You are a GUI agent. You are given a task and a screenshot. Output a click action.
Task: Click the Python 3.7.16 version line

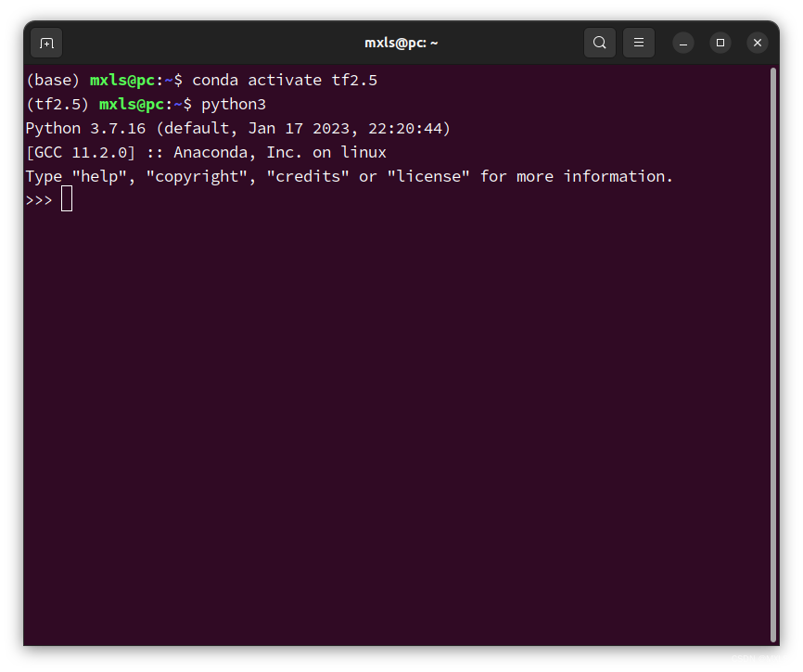[x=237, y=129]
